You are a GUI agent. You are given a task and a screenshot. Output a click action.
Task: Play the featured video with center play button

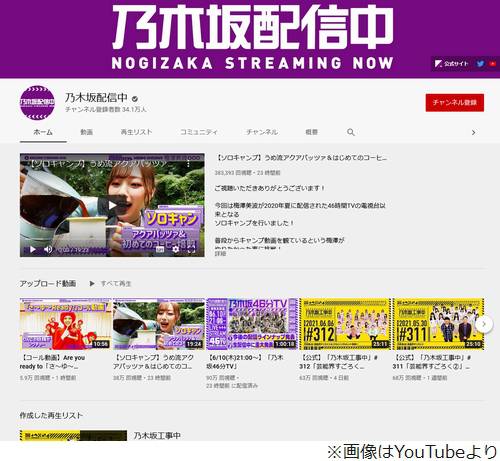pos(112,205)
